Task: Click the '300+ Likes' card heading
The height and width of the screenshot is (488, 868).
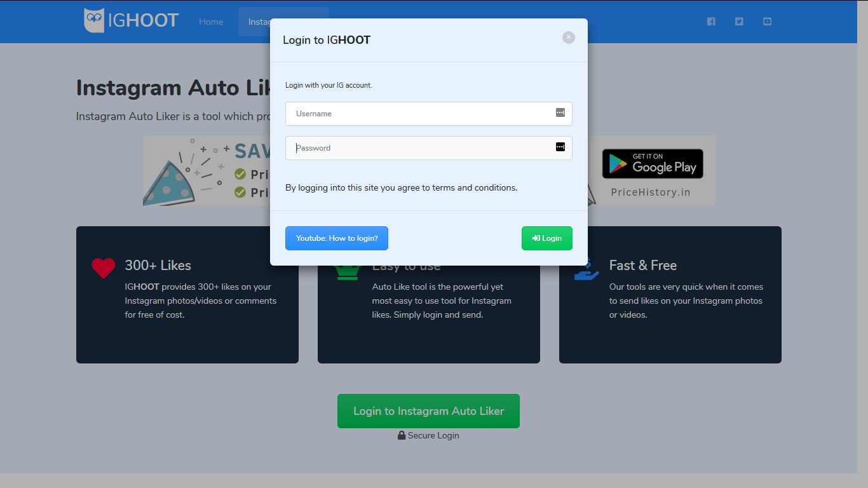Action: (158, 266)
